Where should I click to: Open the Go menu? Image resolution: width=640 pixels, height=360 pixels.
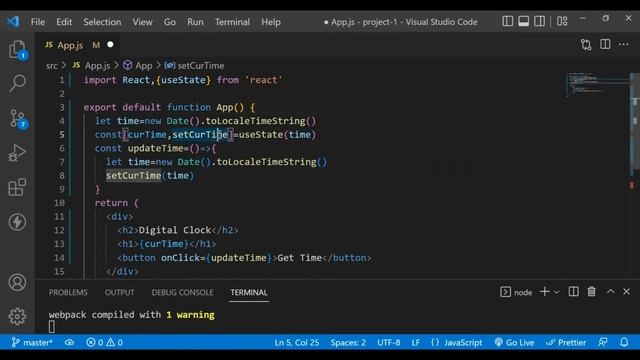click(x=170, y=22)
